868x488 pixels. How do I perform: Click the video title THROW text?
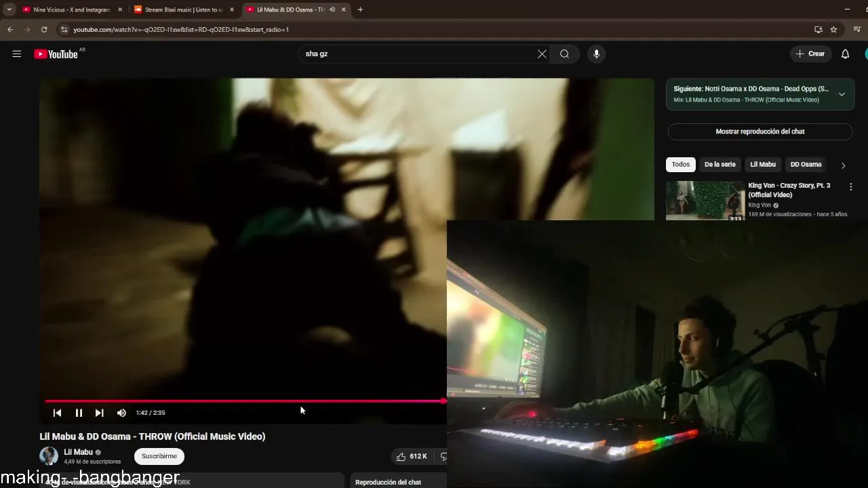click(153, 436)
